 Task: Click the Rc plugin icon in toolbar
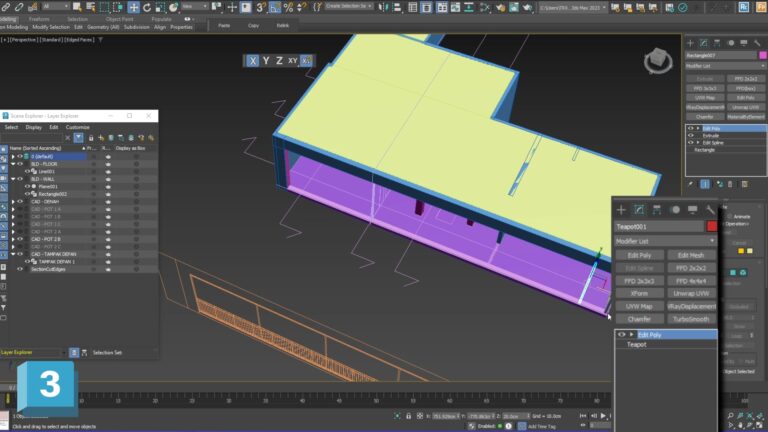coord(744,7)
